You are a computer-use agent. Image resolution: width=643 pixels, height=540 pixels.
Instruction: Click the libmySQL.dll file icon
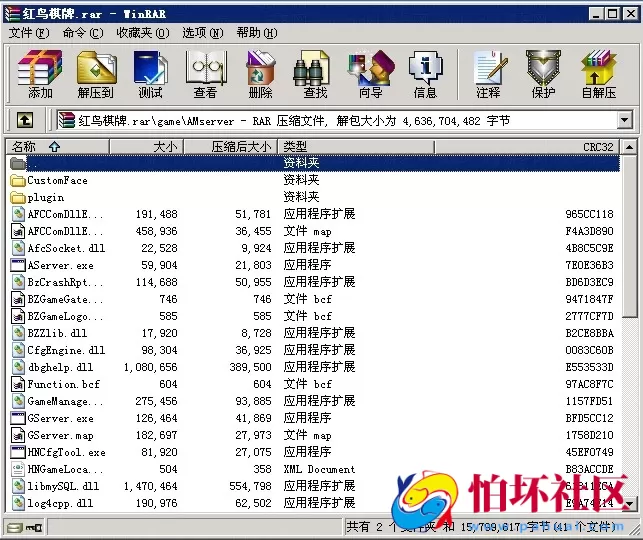[x=18, y=486]
